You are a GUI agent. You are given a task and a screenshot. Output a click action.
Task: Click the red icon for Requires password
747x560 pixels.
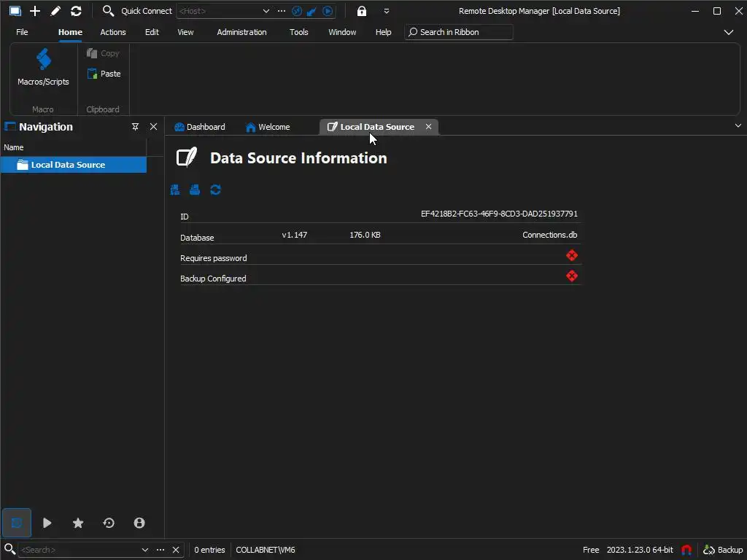coord(572,256)
